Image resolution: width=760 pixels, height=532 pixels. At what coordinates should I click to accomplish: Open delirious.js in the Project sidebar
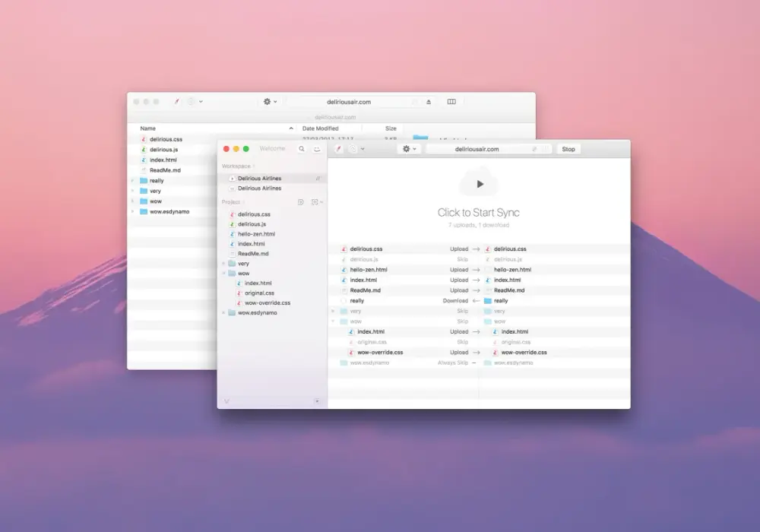pyautogui.click(x=252, y=224)
